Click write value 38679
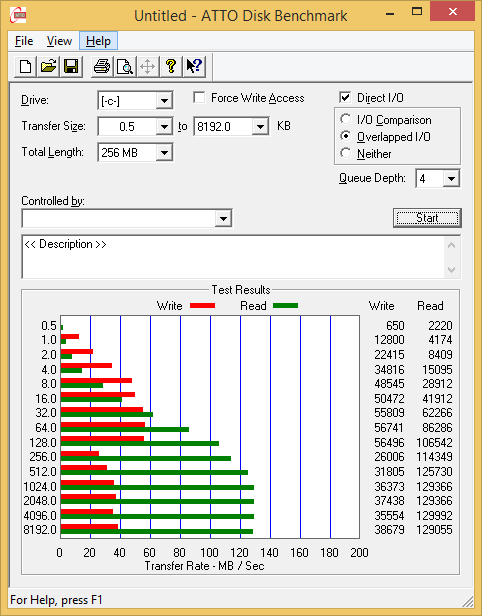 [389, 530]
